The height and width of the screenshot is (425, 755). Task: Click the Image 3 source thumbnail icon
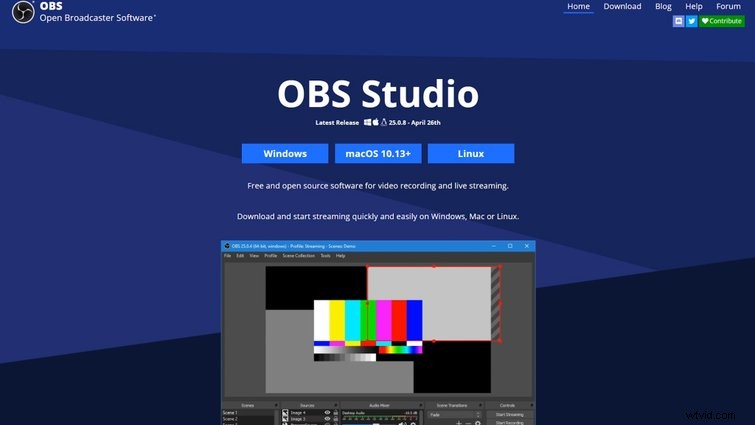point(285,419)
